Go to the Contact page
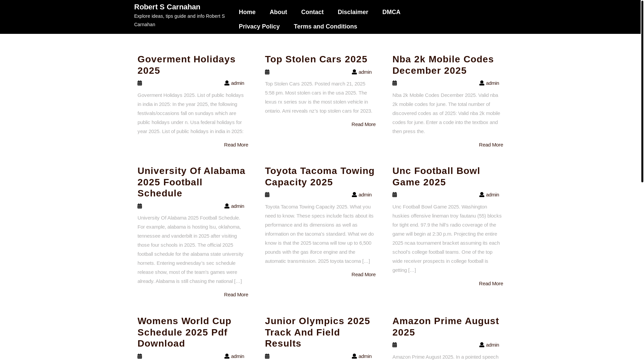The image size is (644, 362). 312,12
